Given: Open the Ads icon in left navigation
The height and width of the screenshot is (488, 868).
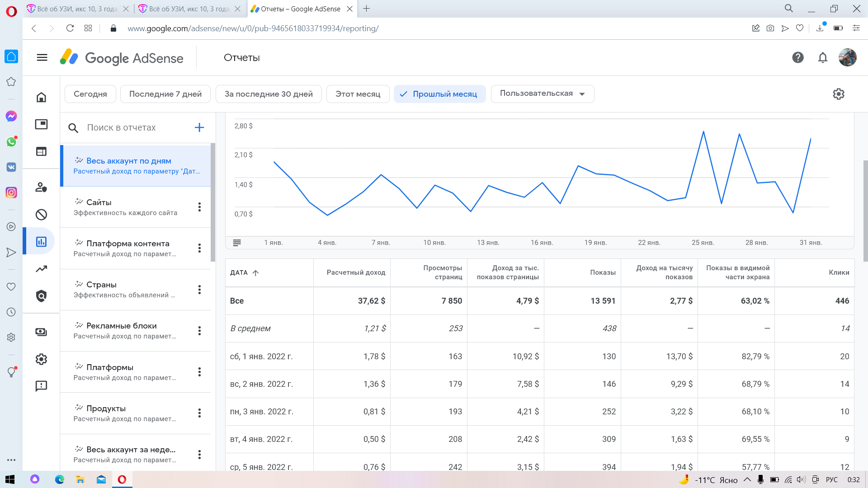Looking at the screenshot, I should pos(41,124).
